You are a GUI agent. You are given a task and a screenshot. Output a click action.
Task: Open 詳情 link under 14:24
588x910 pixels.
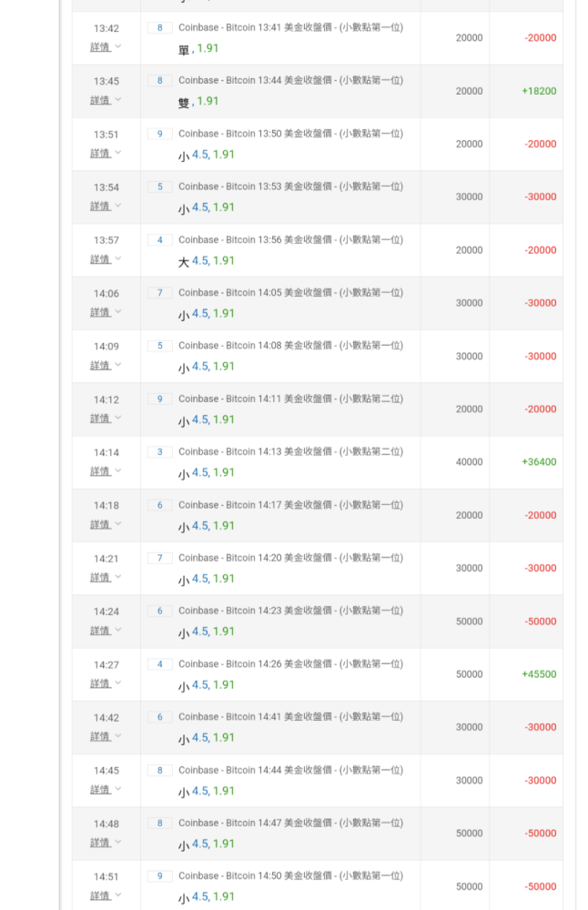(100, 631)
